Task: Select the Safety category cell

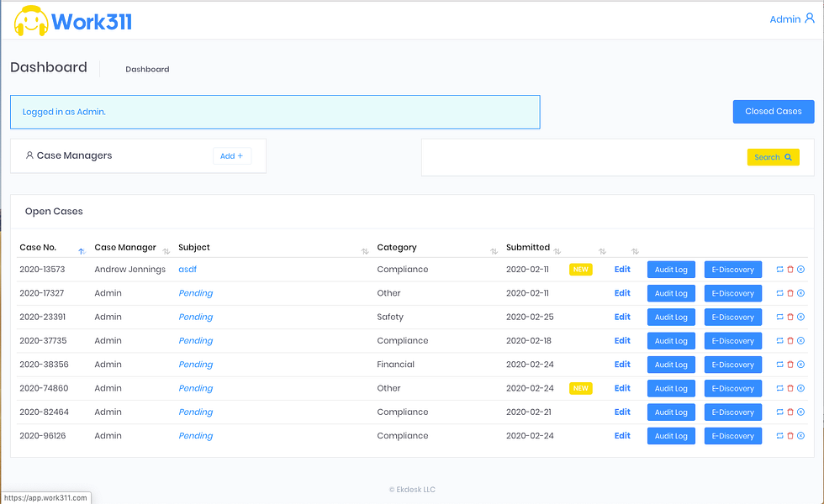Action: click(x=390, y=317)
